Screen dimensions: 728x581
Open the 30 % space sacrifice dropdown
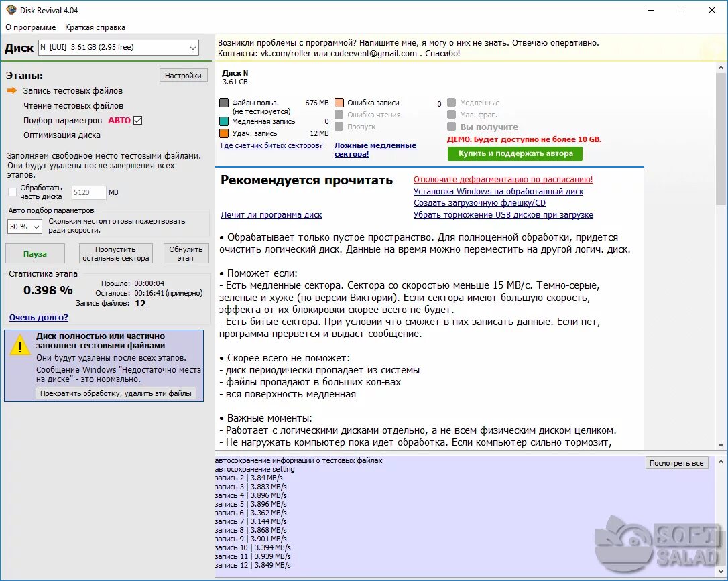(x=25, y=227)
